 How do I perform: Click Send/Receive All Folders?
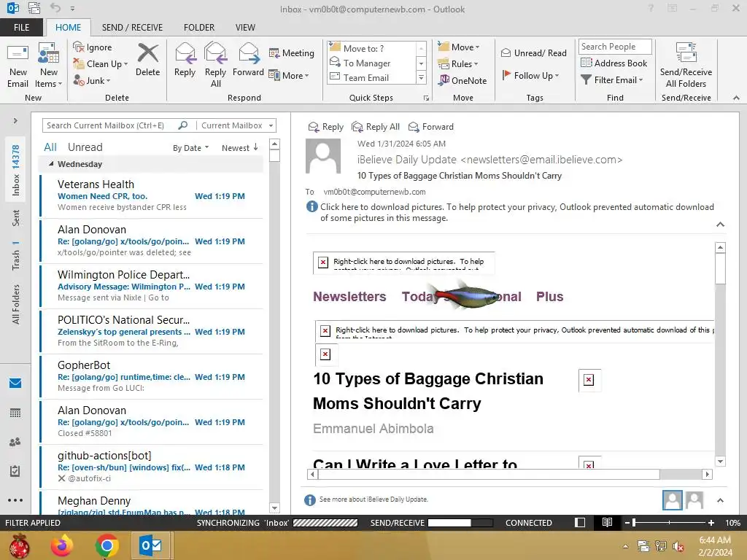tap(686, 65)
